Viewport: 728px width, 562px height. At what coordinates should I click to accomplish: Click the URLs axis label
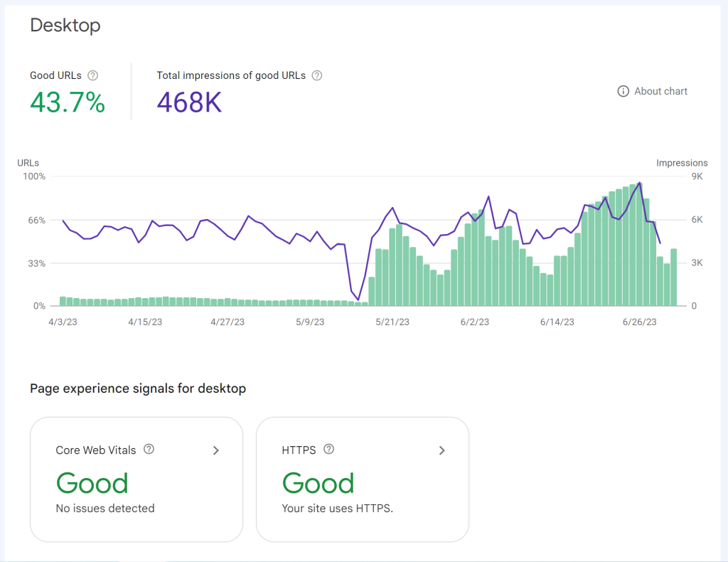pos(28,162)
